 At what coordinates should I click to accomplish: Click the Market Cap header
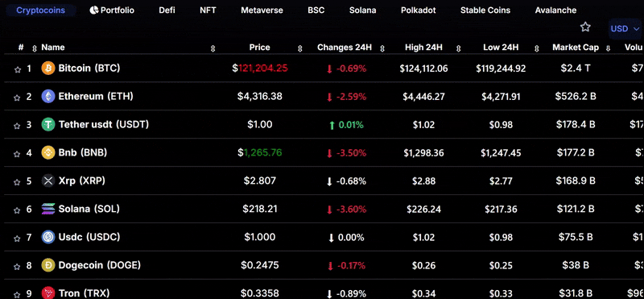pyautogui.click(x=576, y=48)
